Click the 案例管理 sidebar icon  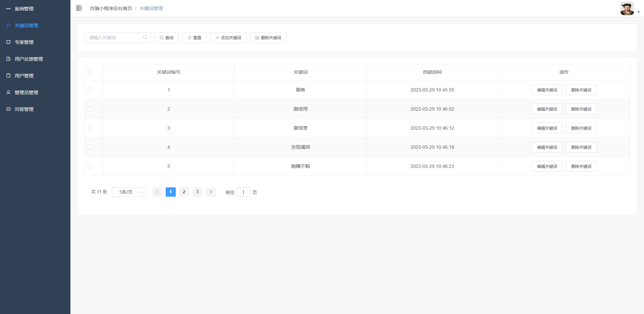coord(8,9)
